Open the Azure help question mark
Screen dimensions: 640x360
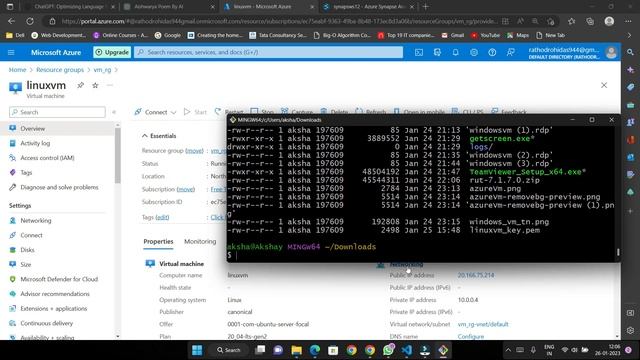[x=492, y=52]
